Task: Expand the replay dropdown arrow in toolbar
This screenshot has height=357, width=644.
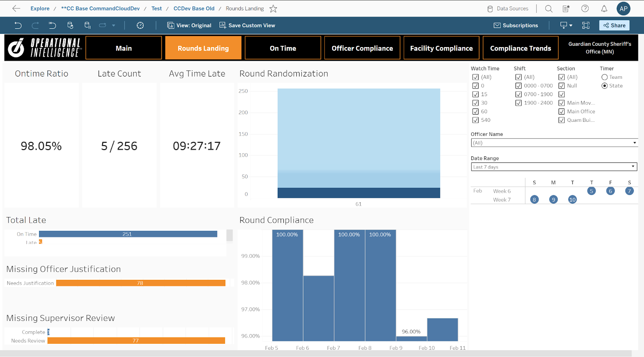Action: (x=114, y=25)
